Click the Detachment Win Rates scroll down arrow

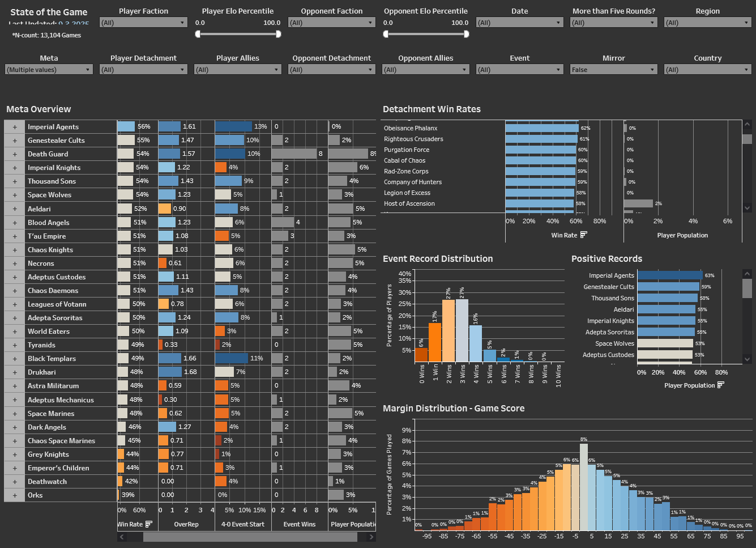click(747, 208)
